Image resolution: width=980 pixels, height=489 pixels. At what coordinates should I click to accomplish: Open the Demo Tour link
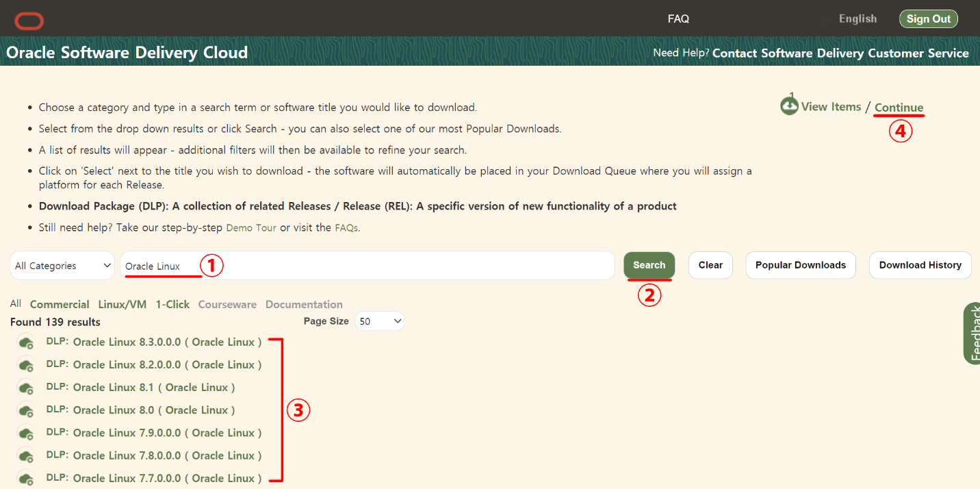(251, 227)
